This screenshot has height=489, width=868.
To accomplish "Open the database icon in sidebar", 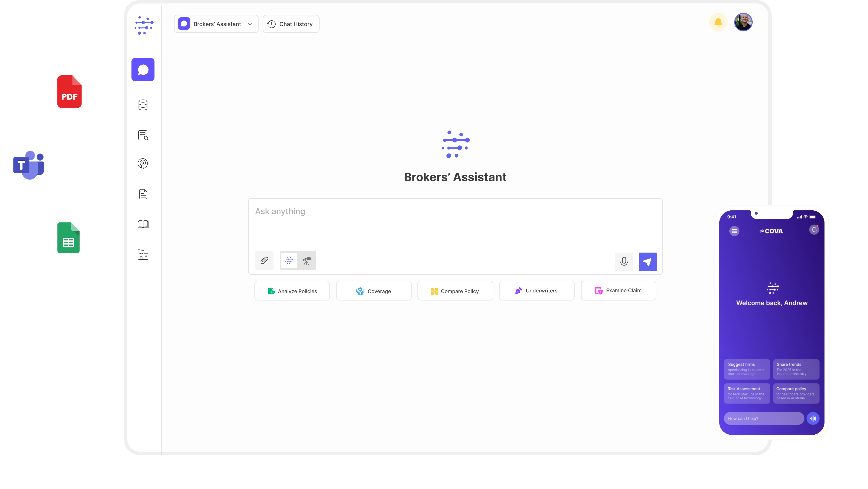I will point(143,105).
